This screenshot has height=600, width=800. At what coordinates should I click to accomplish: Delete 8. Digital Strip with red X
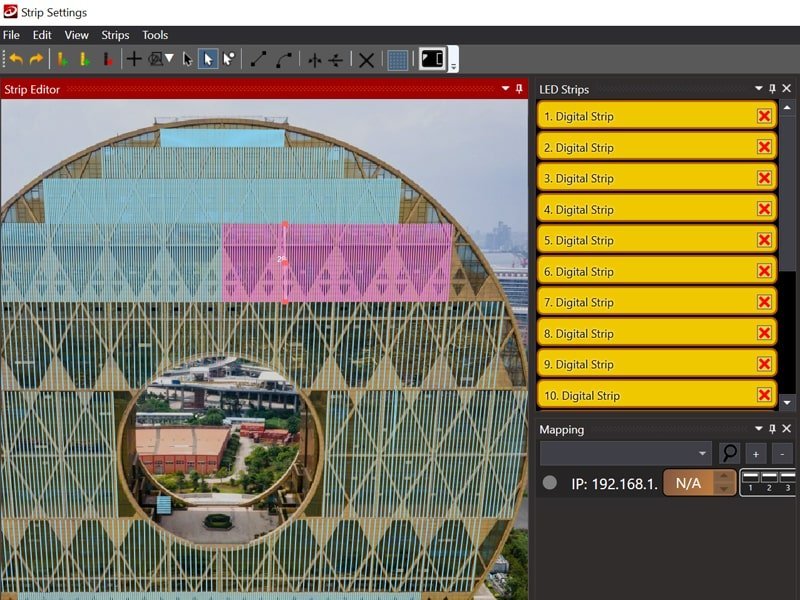point(764,333)
